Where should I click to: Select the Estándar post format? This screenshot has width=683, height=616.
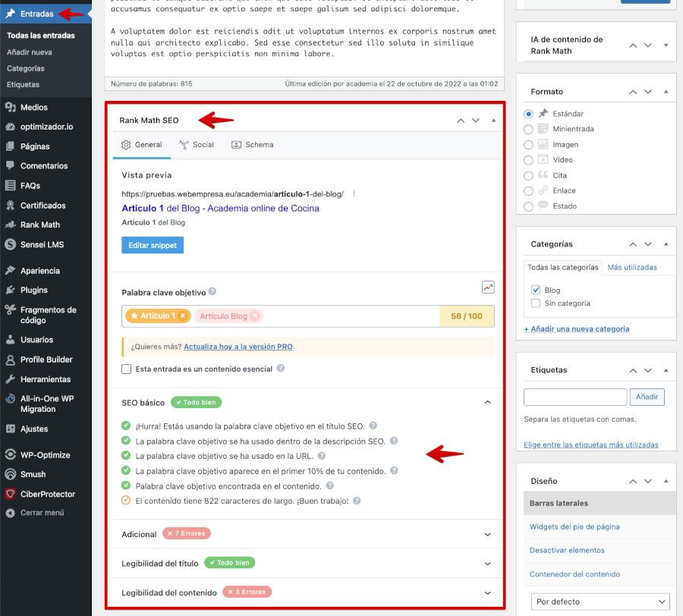pos(528,114)
